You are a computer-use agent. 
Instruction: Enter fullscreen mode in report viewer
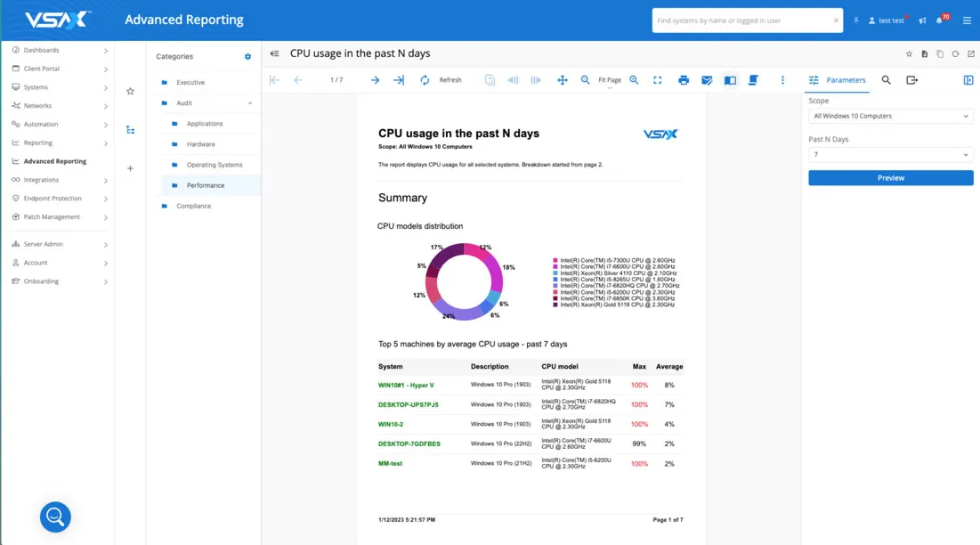[658, 80]
